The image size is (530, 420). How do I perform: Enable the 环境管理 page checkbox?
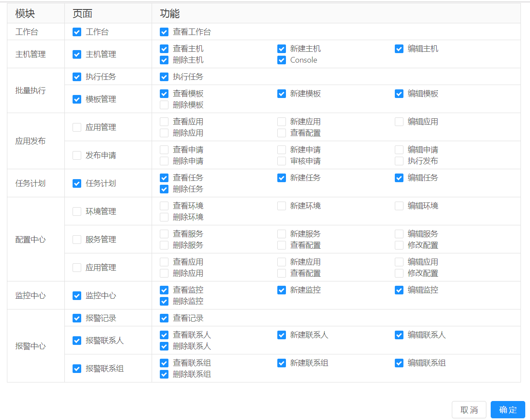click(x=77, y=211)
